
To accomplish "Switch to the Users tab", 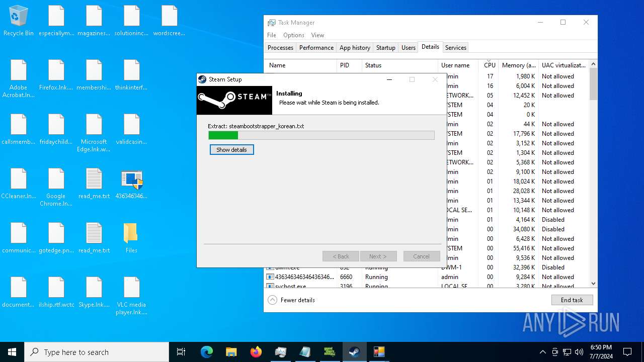I will (409, 48).
